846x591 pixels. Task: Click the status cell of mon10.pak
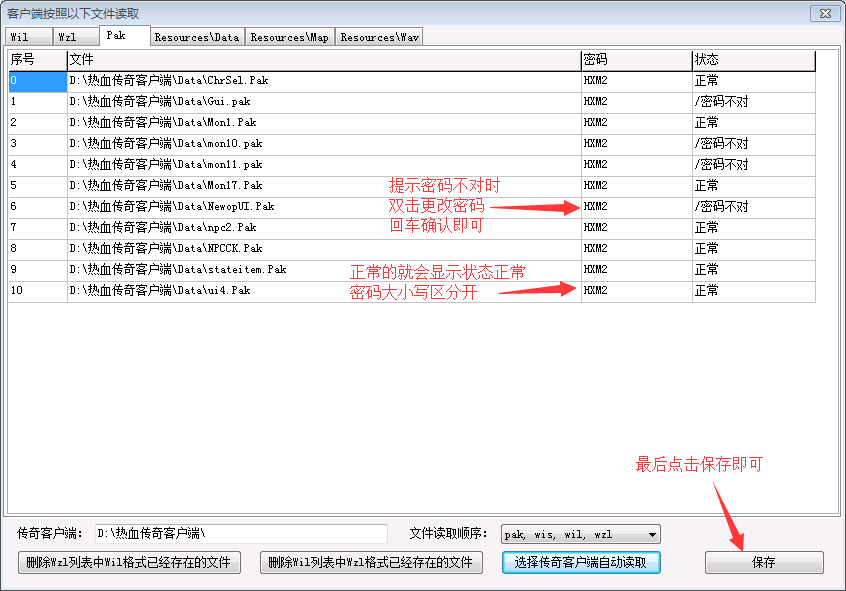tap(752, 143)
